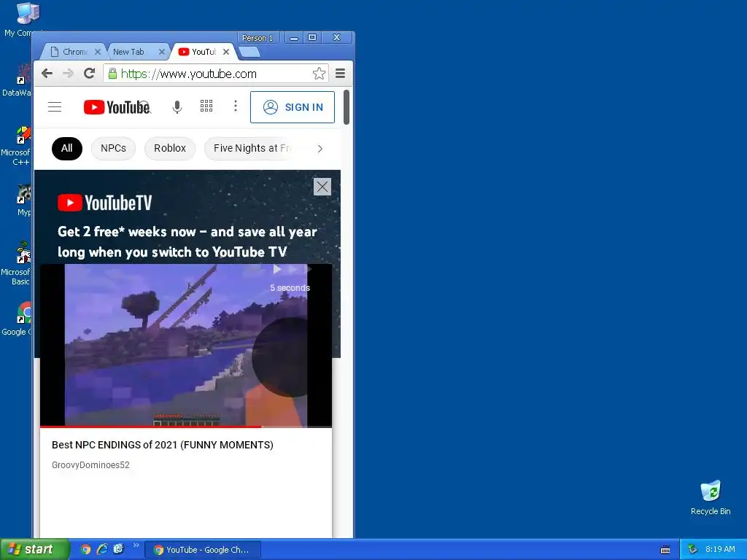This screenshot has width=747, height=560.
Task: Close the YouTube tab
Action: click(x=226, y=52)
